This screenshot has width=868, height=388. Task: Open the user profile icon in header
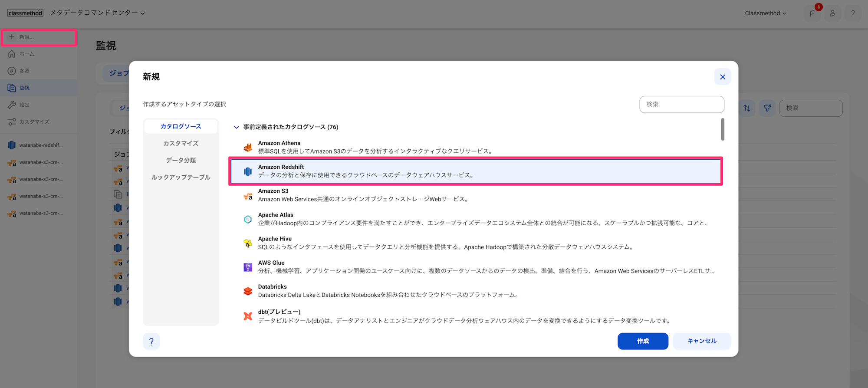pyautogui.click(x=832, y=13)
